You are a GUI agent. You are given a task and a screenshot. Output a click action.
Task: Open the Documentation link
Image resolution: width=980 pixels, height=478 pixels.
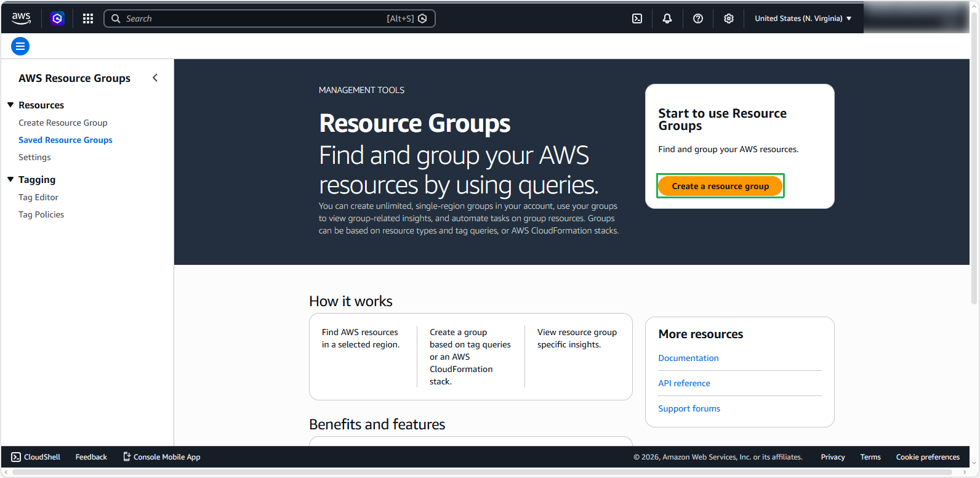pos(688,358)
